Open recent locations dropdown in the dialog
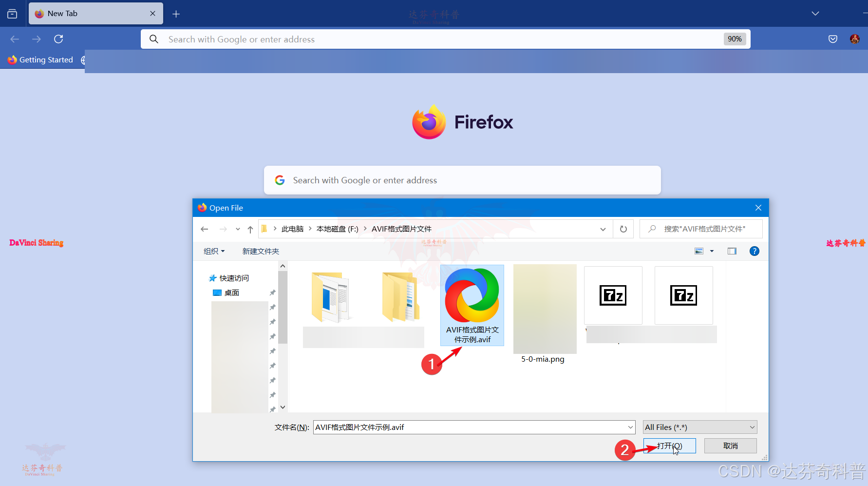This screenshot has width=868, height=486. coord(238,229)
